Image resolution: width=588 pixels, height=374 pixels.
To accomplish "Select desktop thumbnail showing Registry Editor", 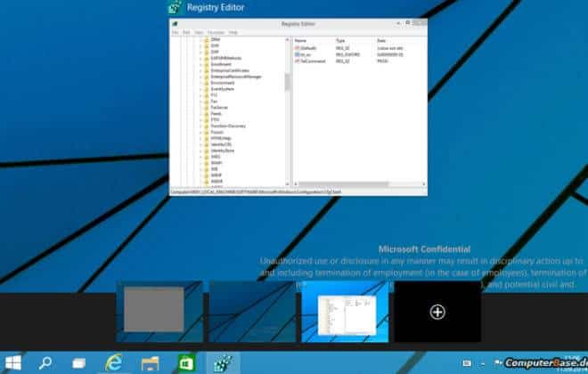I will point(345,312).
